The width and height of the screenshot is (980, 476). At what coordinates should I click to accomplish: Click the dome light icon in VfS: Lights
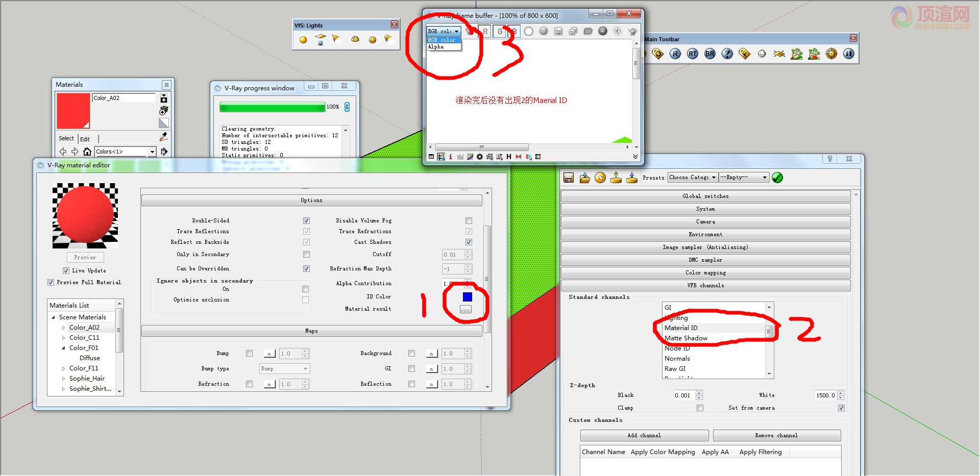[355, 39]
